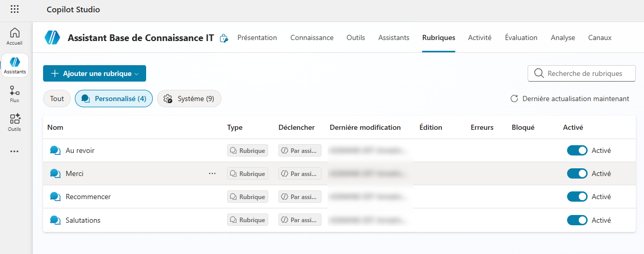This screenshot has width=644, height=254.
Task: Open the app launcher waffle icon
Action: pos(15,9)
